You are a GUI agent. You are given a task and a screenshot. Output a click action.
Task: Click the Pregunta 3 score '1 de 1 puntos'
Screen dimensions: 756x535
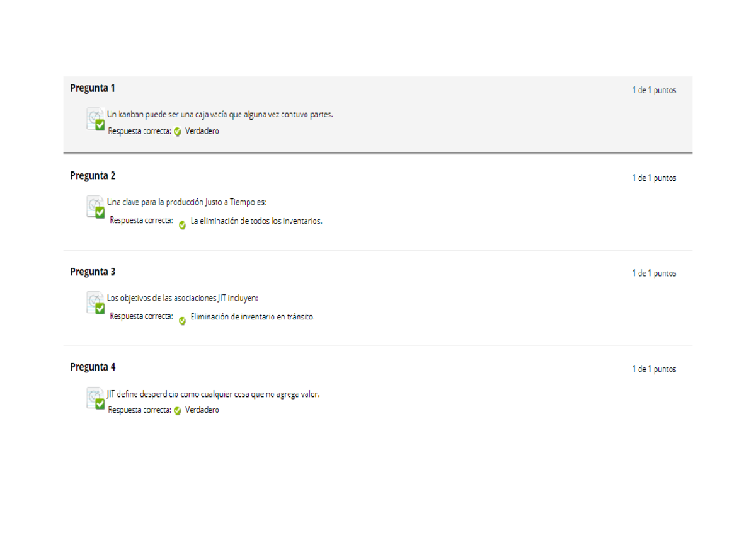pyautogui.click(x=654, y=273)
